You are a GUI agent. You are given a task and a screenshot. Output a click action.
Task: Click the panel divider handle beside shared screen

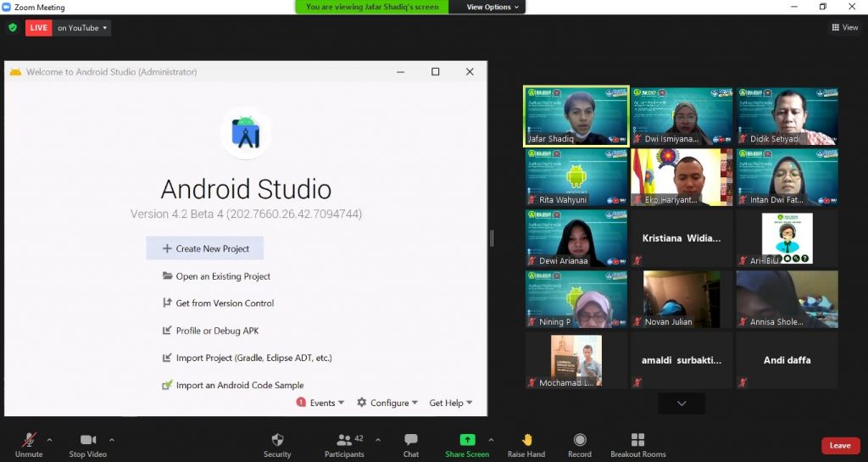[492, 238]
